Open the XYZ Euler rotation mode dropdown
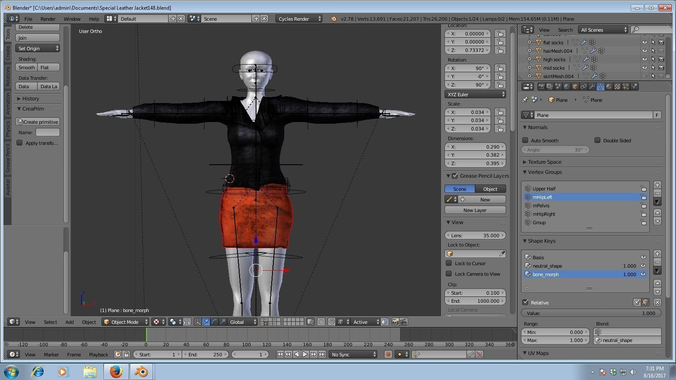Viewport: 676px width, 380px height. [x=475, y=94]
